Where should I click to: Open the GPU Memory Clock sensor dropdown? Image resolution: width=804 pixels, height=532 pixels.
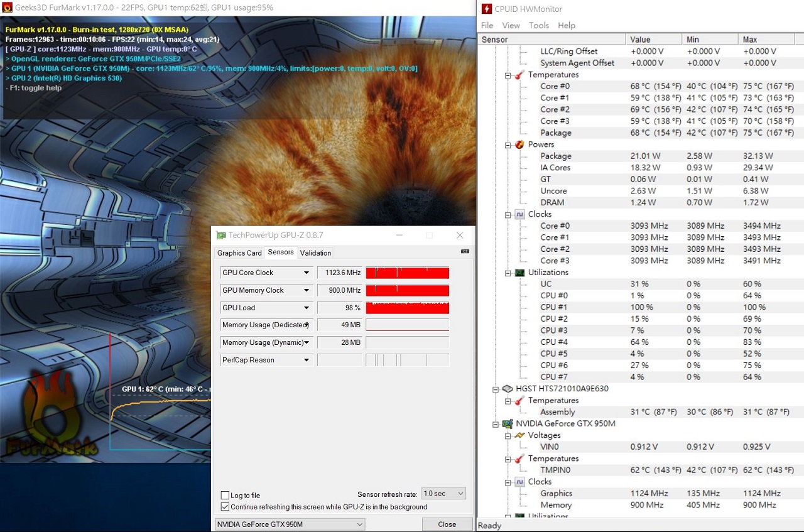click(x=307, y=290)
